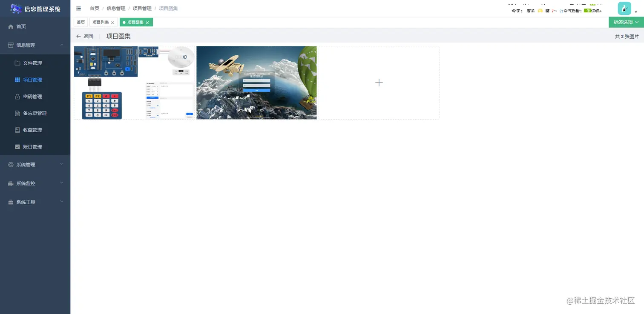Open 收藏管理 in the sidebar

point(35,130)
